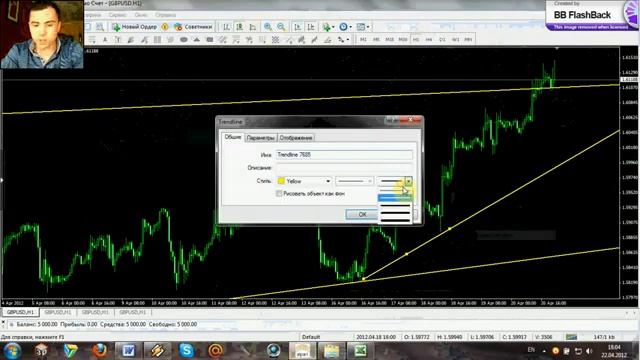Click the Trendline name input field
Screen dimensions: 640x360
(x=344, y=155)
